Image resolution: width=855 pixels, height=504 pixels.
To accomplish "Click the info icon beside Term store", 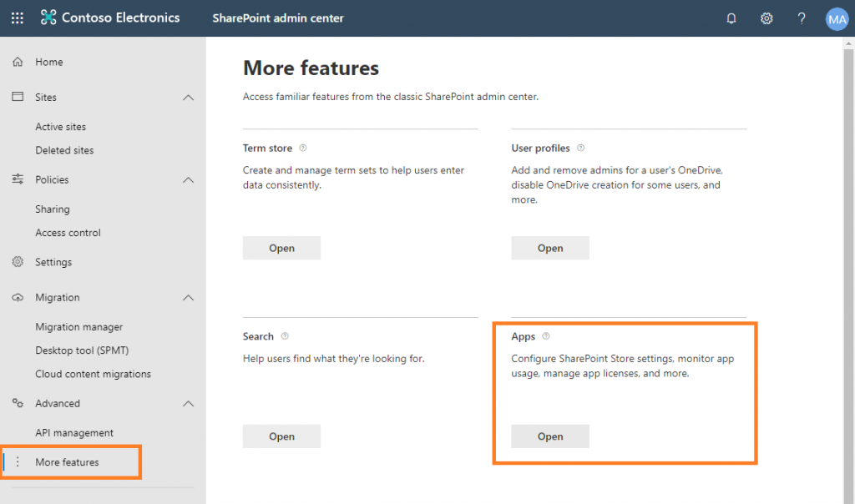I will (303, 148).
